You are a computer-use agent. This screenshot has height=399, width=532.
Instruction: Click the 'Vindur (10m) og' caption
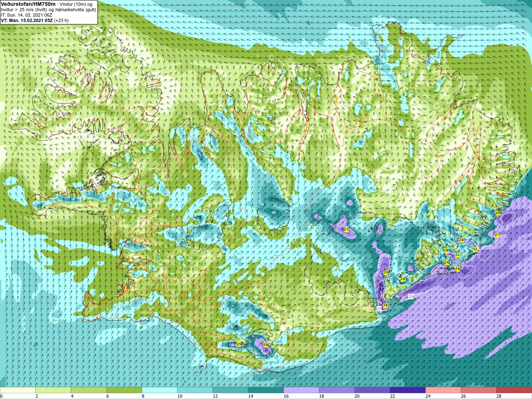[x=76, y=4]
